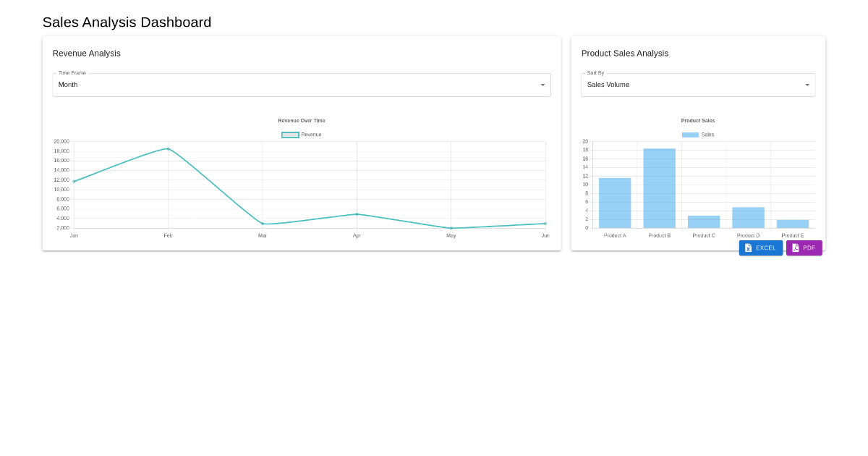868x456 pixels.
Task: Select the tallest bar, Product B
Action: click(659, 188)
